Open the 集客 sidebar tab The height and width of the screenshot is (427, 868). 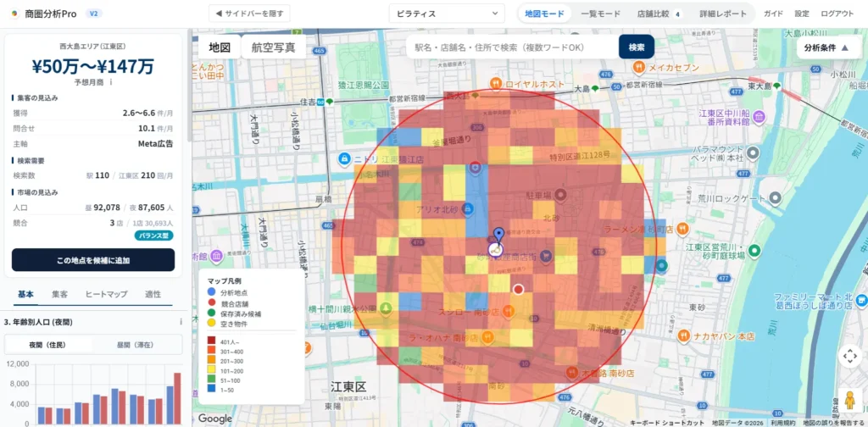[60, 294]
